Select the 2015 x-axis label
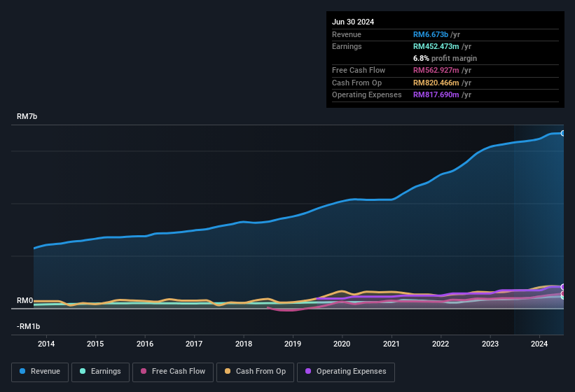The height and width of the screenshot is (392, 575). click(x=95, y=344)
